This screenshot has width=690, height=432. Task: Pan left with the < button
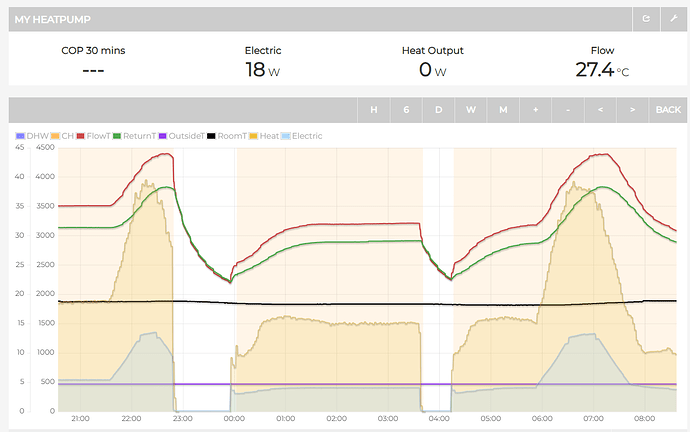point(600,110)
